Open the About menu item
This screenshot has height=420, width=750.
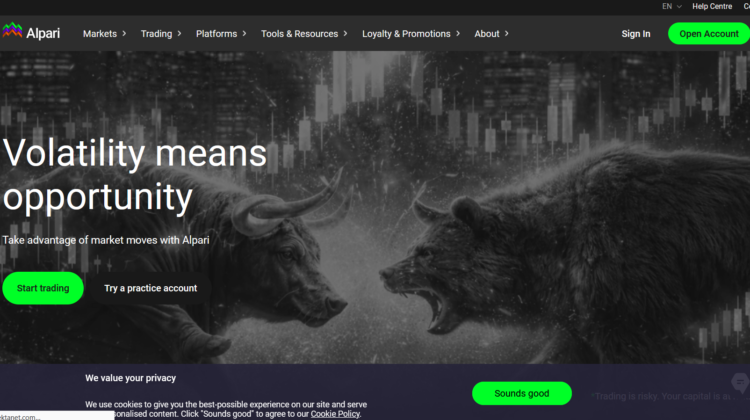(487, 34)
